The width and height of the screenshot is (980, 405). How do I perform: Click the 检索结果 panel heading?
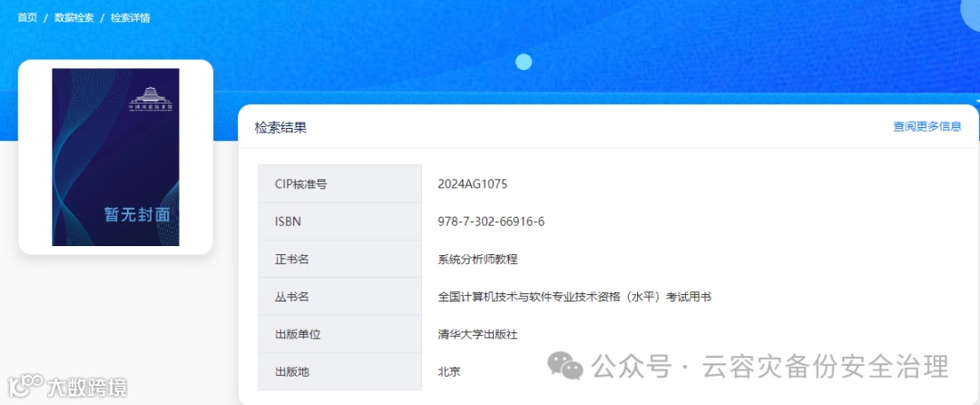coord(280,127)
